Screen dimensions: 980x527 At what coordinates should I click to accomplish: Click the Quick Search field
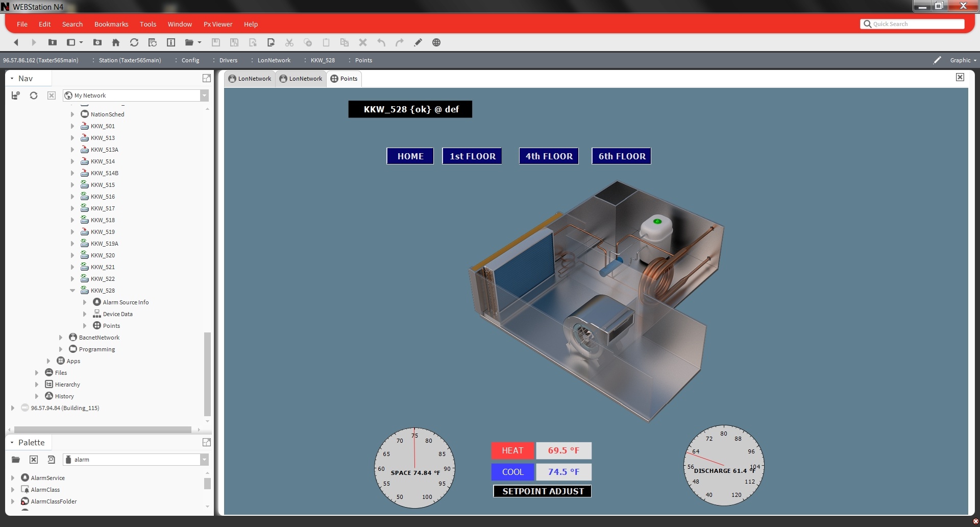point(913,24)
